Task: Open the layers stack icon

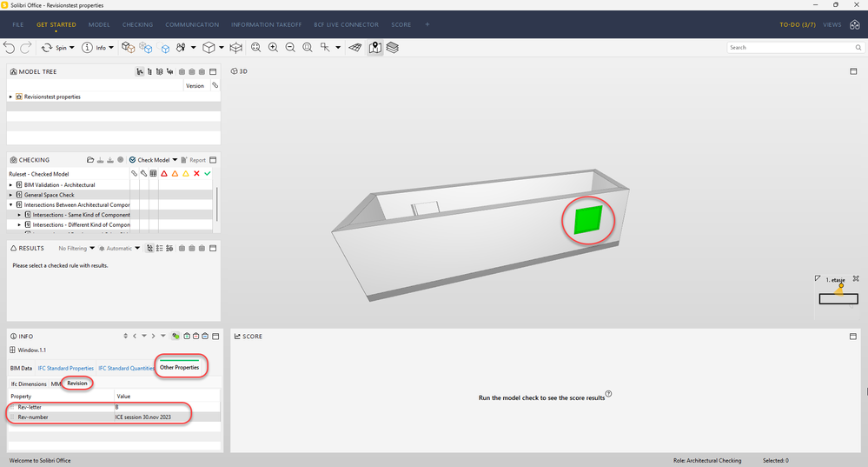Action: click(393, 48)
